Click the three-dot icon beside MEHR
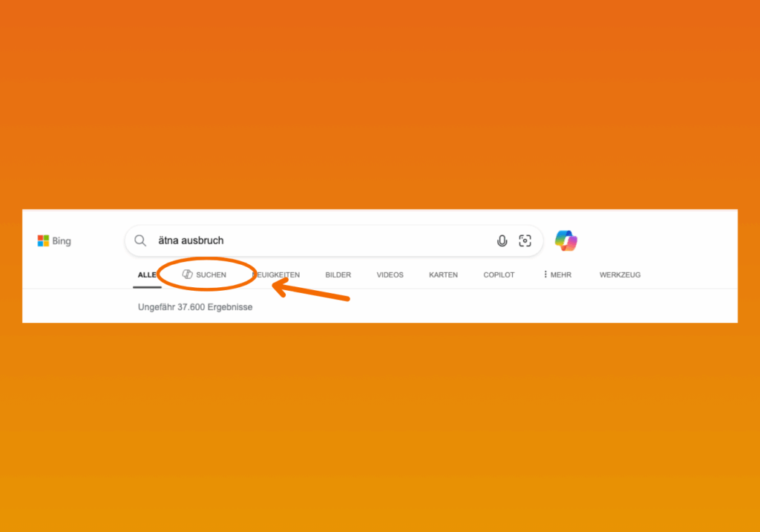 pyautogui.click(x=546, y=275)
